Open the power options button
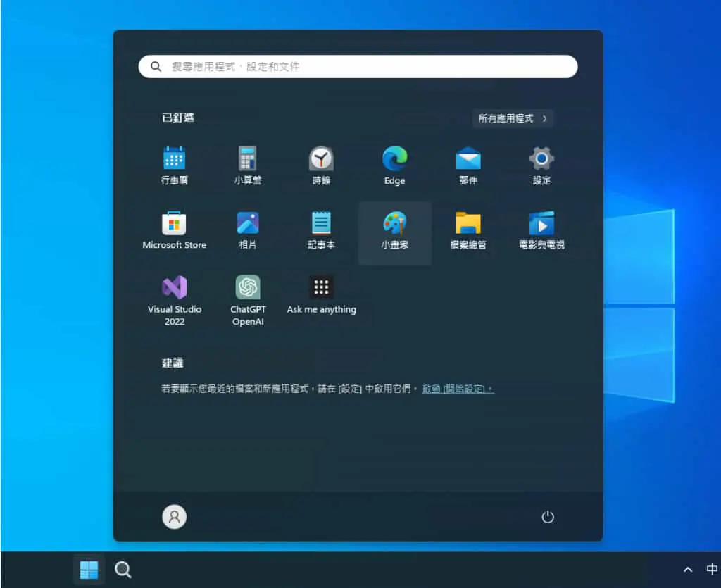 pos(548,517)
